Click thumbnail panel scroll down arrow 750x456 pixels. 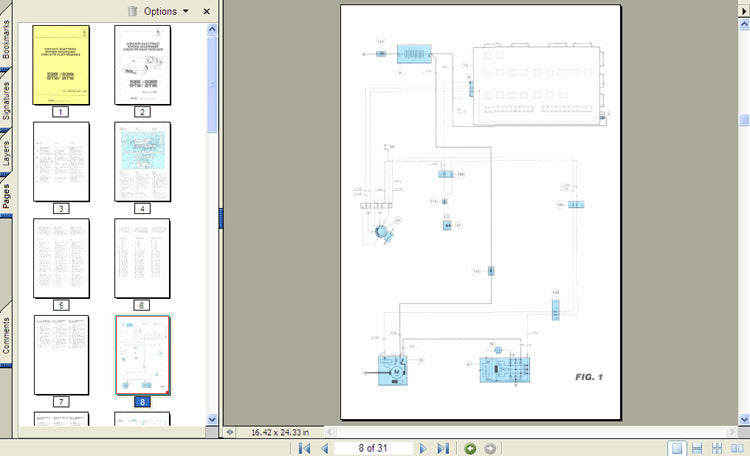coord(212,419)
